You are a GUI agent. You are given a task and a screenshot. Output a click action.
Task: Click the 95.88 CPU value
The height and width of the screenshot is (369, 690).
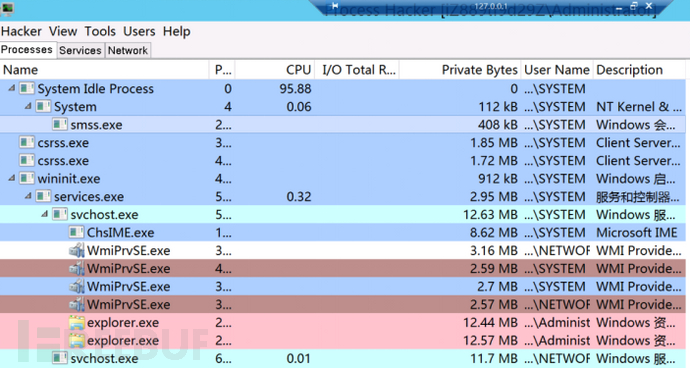295,88
